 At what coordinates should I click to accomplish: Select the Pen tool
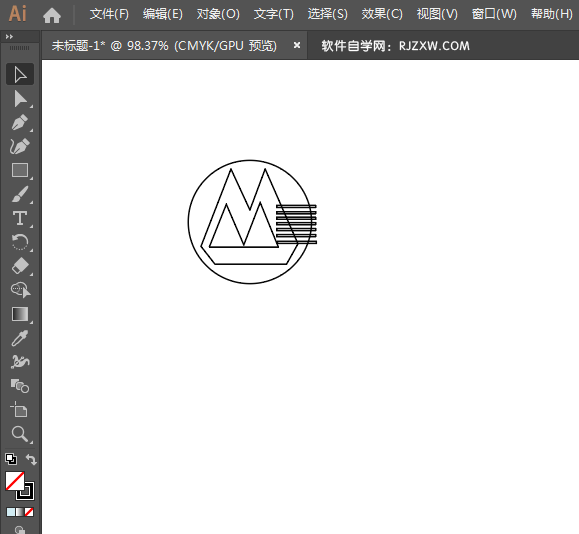[20, 123]
